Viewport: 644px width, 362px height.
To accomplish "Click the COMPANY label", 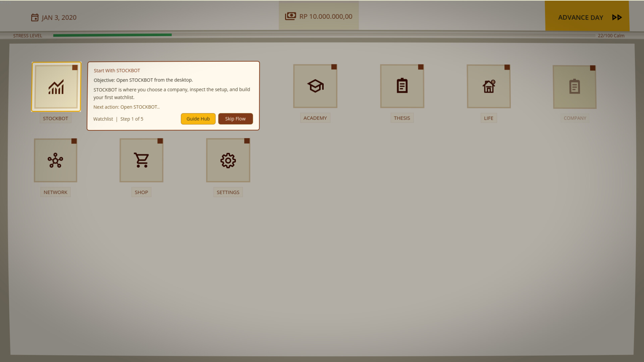I will pos(575,118).
